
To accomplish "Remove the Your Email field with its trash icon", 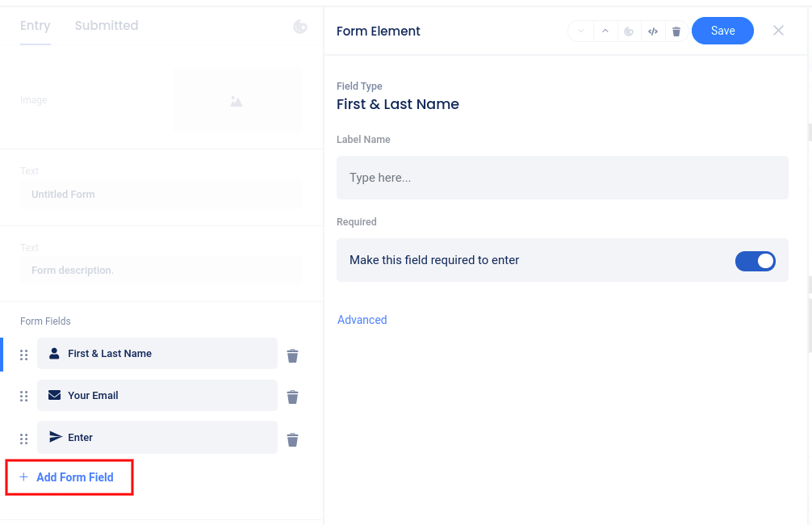I will [293, 397].
